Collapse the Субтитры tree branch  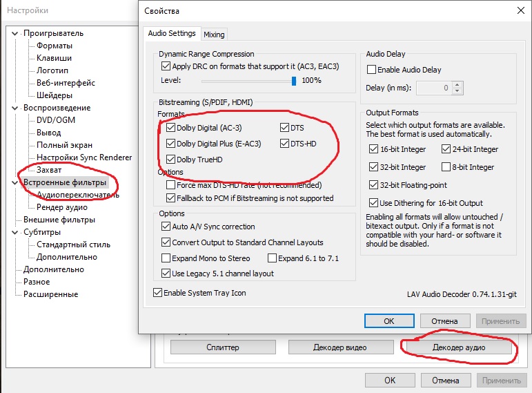[x=15, y=232]
